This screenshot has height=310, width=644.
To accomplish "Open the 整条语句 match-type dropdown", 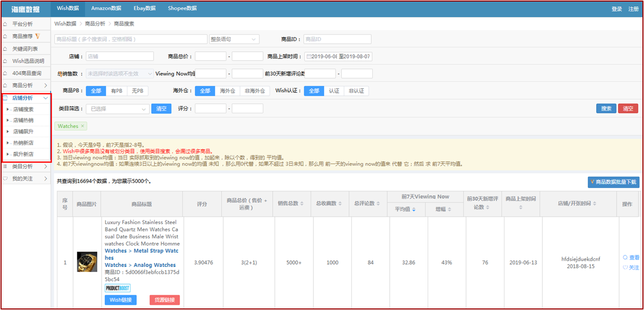I will point(234,40).
